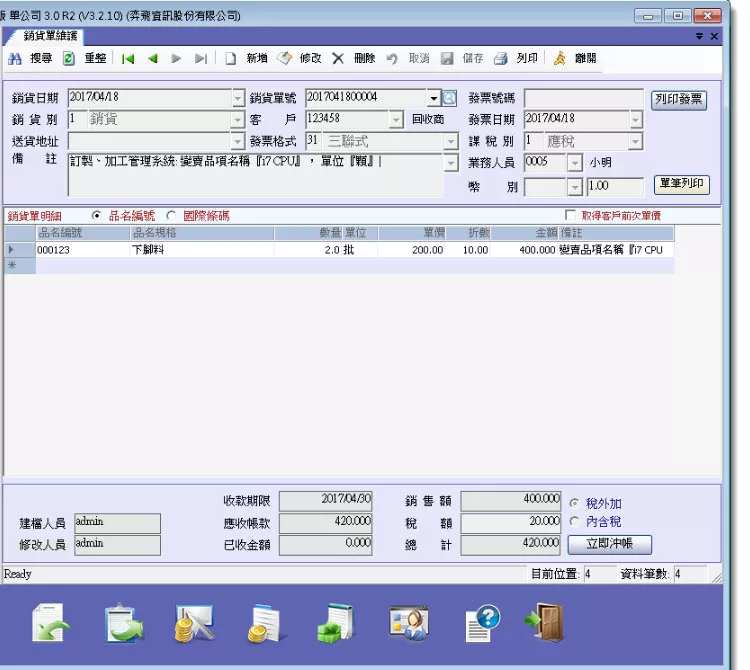Screen dimensions: 750x670
Task: Expand the 業務人員 dropdown arrow
Action: [x=575, y=163]
